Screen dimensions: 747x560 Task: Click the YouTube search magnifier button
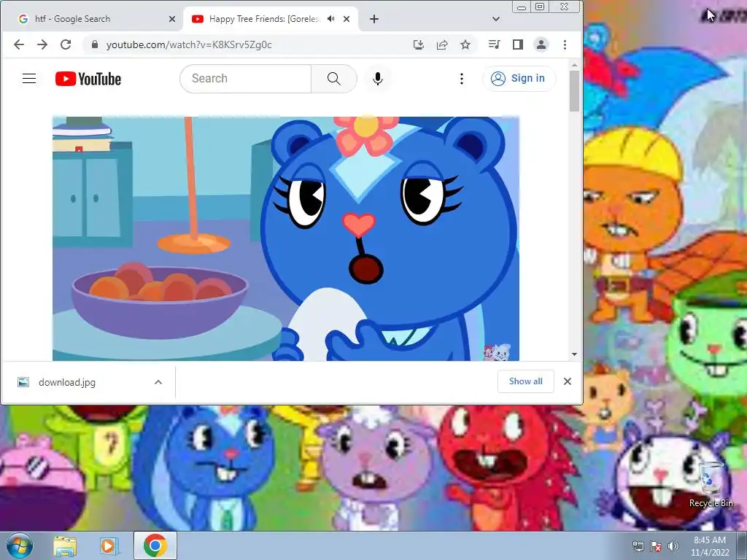click(x=334, y=79)
